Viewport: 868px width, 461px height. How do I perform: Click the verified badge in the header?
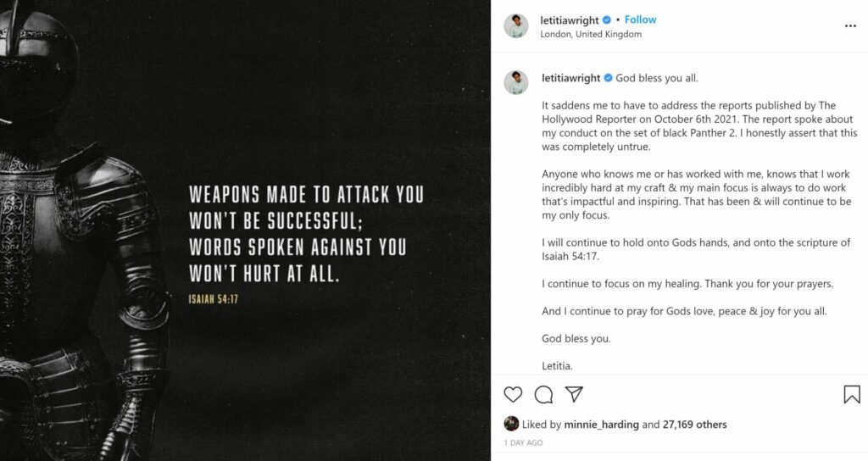click(607, 19)
